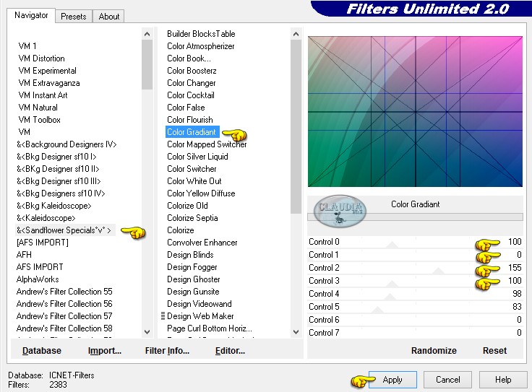The image size is (532, 392).
Task: Click the up arrow of filter list scrollbar
Action: (x=296, y=34)
